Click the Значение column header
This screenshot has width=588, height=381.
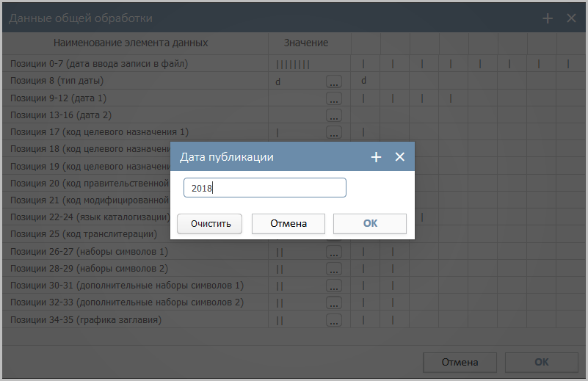click(x=306, y=43)
